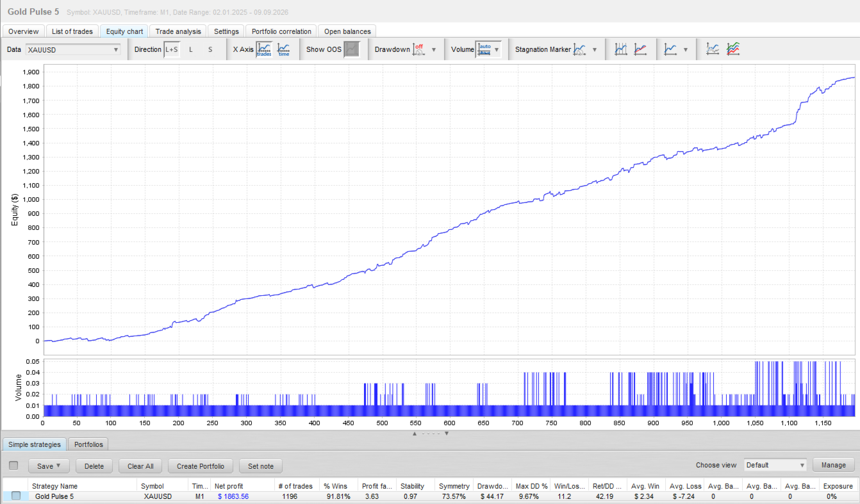Open the Portfolios tab
Screen dimensions: 860x504
click(88, 444)
